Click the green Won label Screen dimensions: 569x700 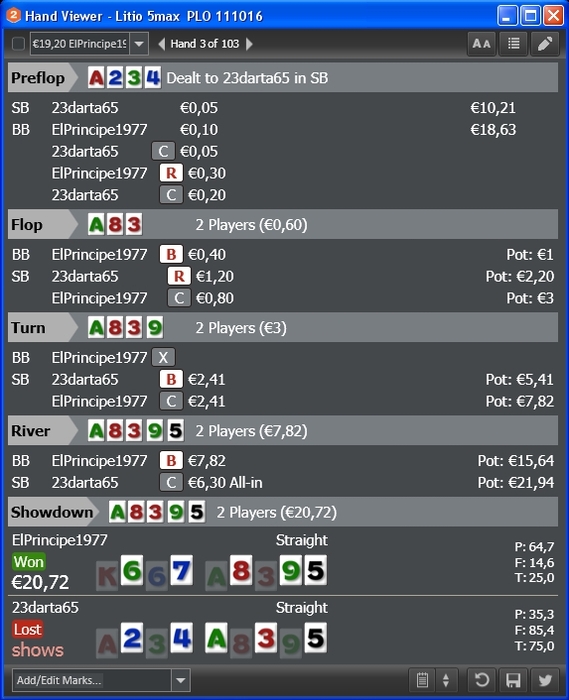tap(29, 562)
